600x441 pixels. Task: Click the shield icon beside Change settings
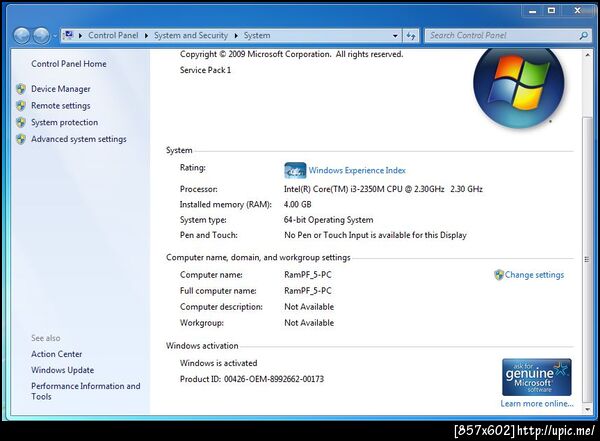499,275
